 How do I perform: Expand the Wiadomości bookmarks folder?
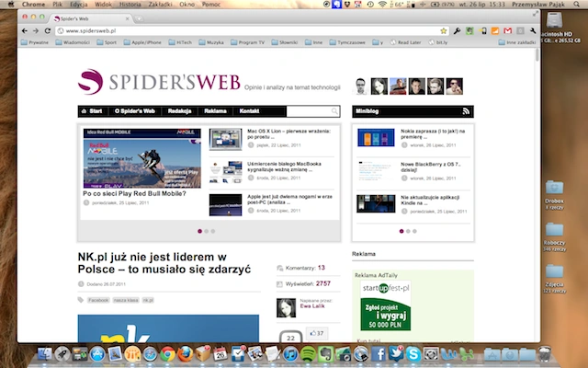73,42
